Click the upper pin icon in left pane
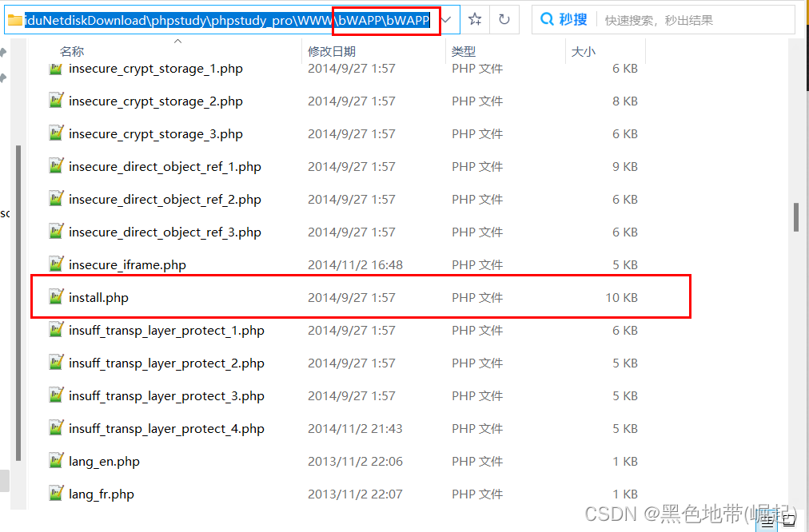This screenshot has height=532, width=809. click(3, 53)
